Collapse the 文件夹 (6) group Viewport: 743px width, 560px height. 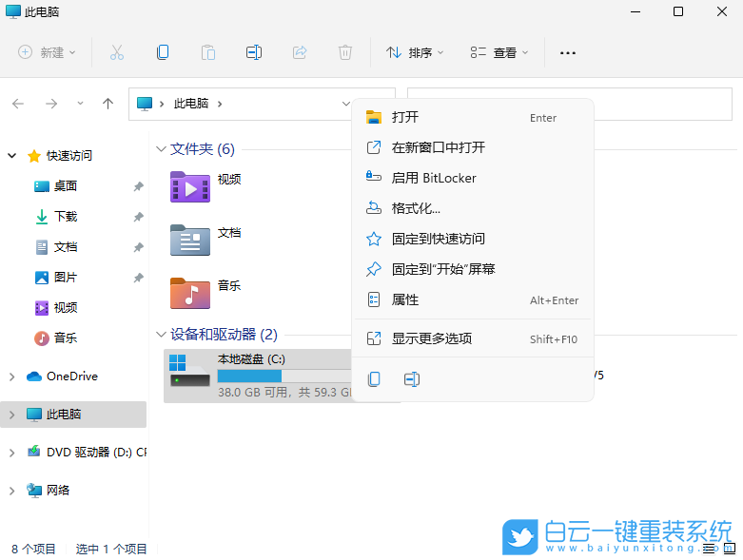(161, 149)
